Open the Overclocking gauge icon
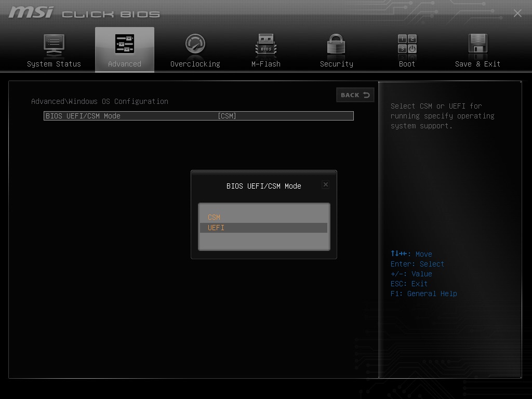Screen dimensions: 532x399 pos(195,44)
